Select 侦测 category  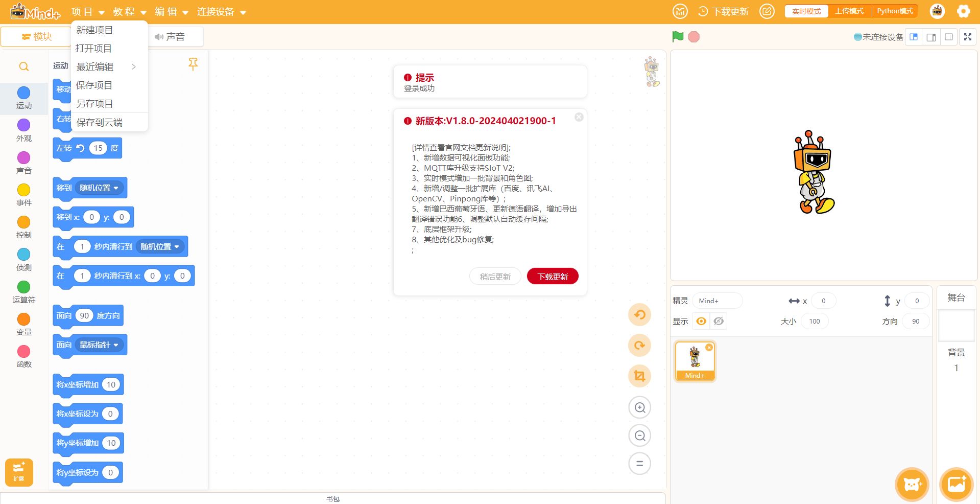[x=24, y=260]
